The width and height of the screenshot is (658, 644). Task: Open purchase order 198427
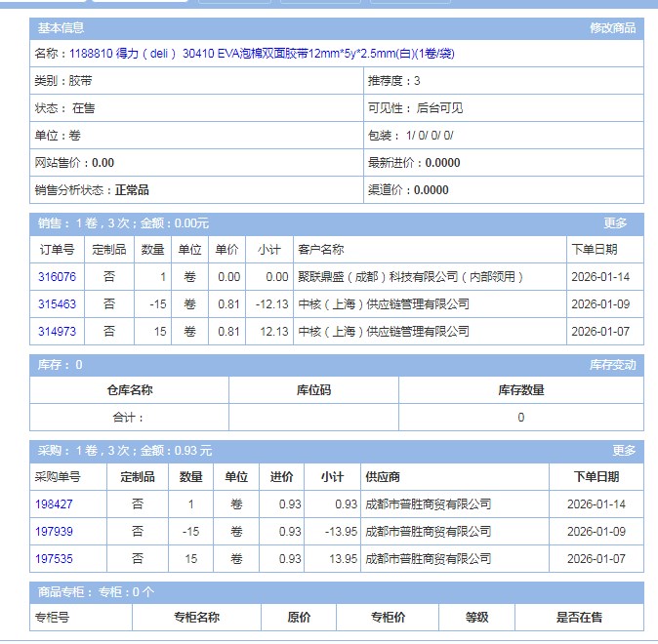54,504
